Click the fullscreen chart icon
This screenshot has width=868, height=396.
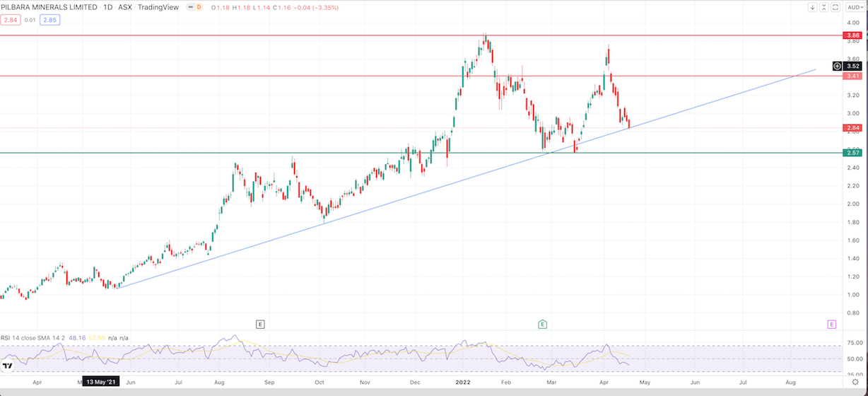[835, 7]
